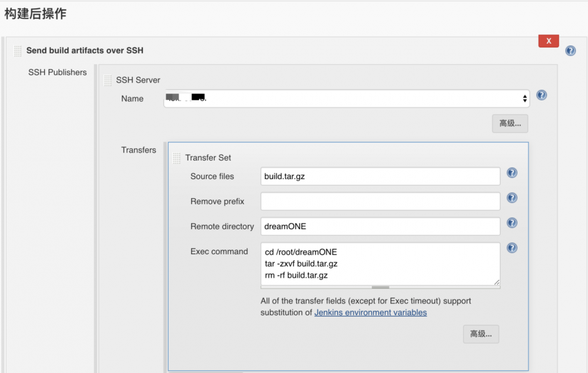The image size is (588, 373).
Task: Open Jenkins environment variables link
Action: click(x=370, y=312)
